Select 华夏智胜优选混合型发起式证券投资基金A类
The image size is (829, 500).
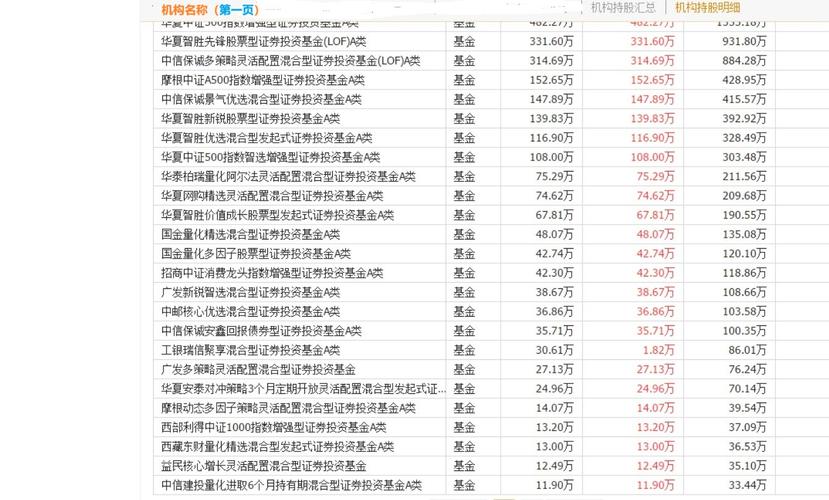(x=266, y=138)
